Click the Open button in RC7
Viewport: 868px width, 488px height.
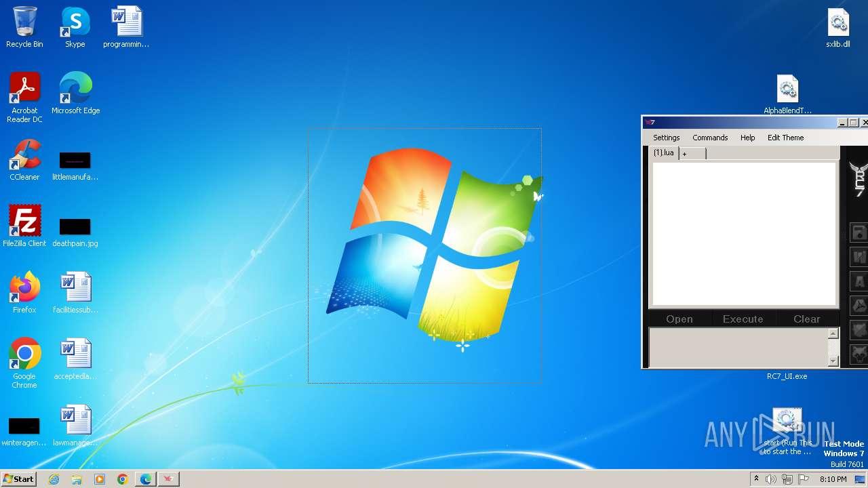[679, 319]
